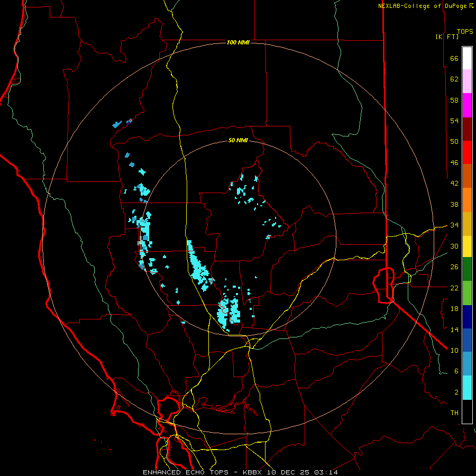Click the legend value 30
This screenshot has width=476, height=476.
pos(454,246)
